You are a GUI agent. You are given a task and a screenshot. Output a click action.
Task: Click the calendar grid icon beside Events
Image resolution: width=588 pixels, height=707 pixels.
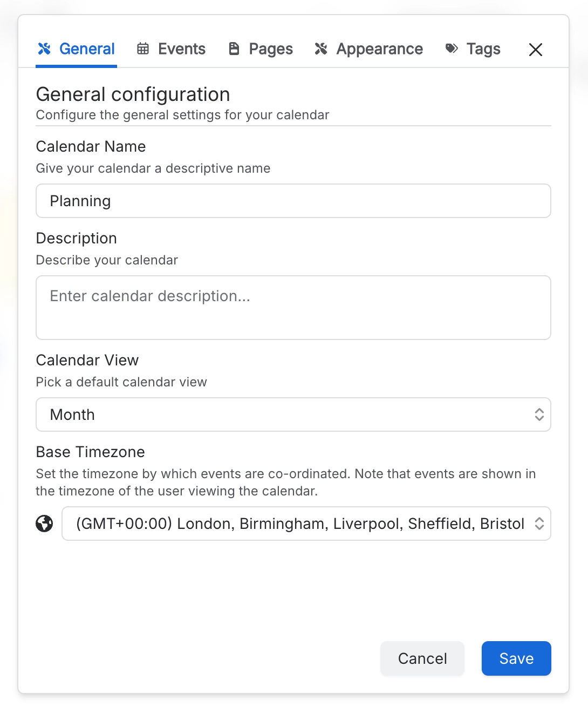pos(143,49)
